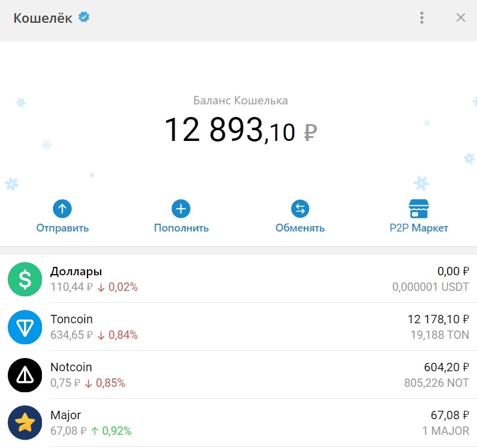Open the Major asset name

pyautogui.click(x=66, y=416)
